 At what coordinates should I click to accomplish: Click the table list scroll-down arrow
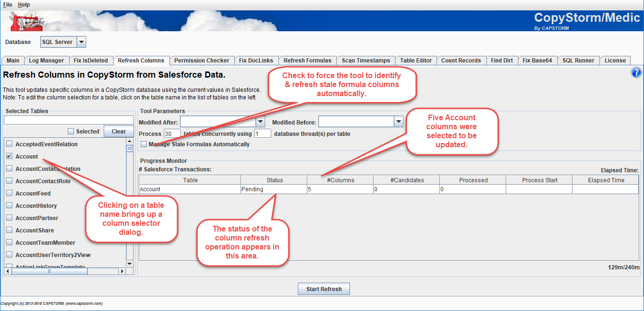[x=130, y=264]
